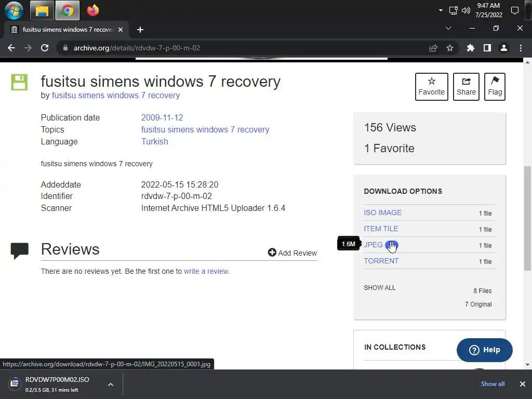Open a new browser tab
532x399 pixels.
[140, 30]
